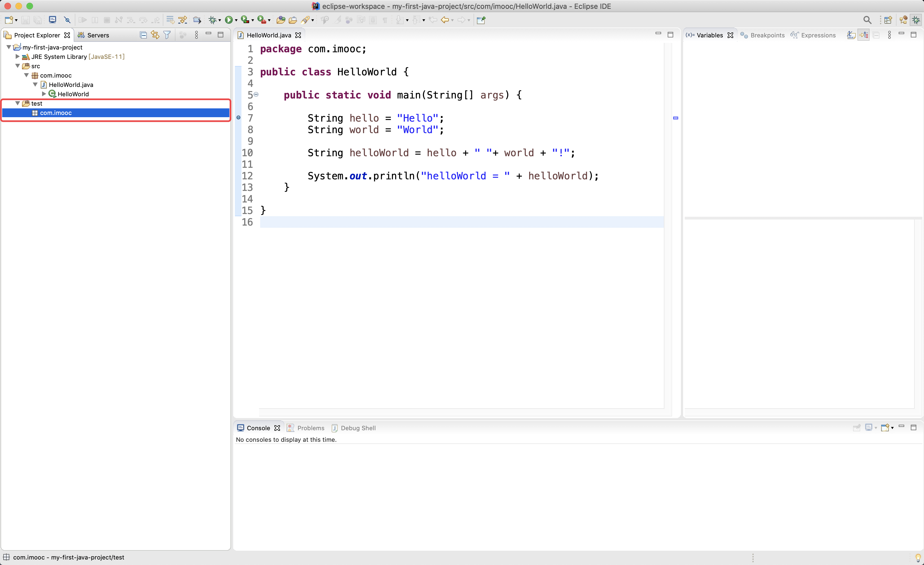Click the yellow Back navigation arrow

tap(445, 20)
